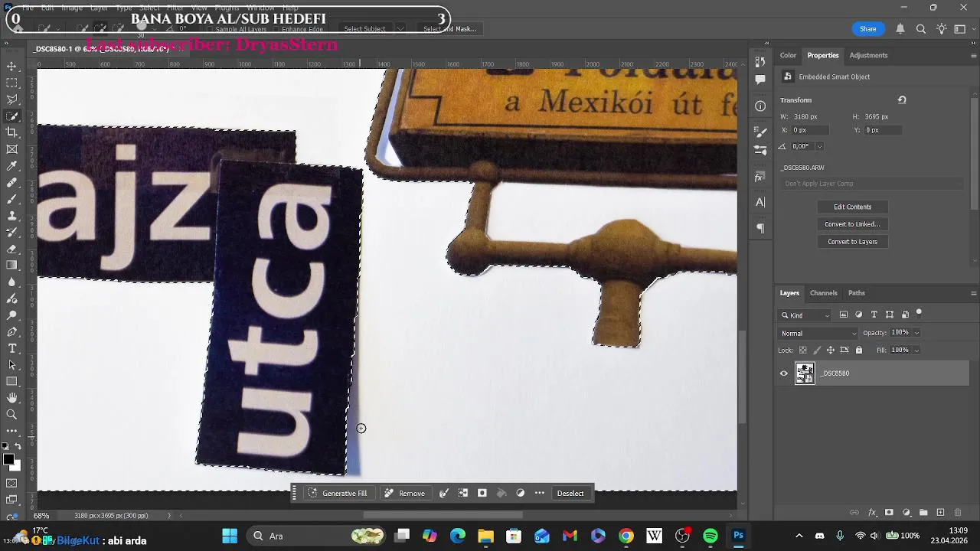Click the foreground color swatch
The image size is (980, 551).
click(x=8, y=459)
